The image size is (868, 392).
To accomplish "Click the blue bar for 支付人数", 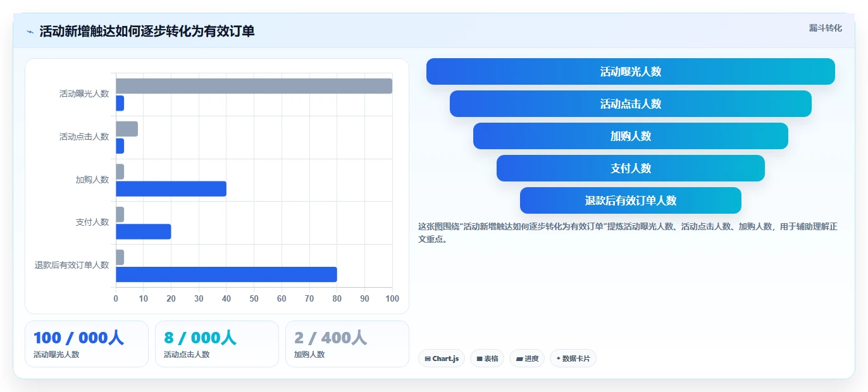I will pos(143,231).
